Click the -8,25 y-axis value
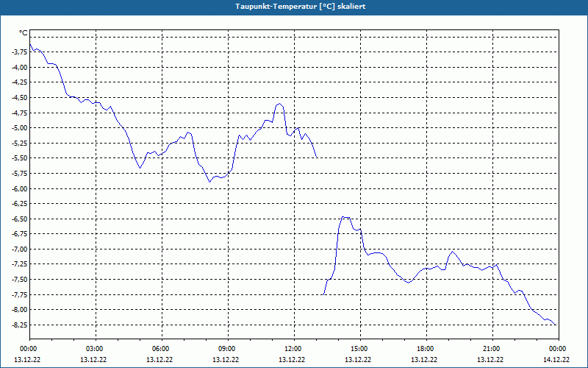Image resolution: width=588 pixels, height=368 pixels. 21,325
